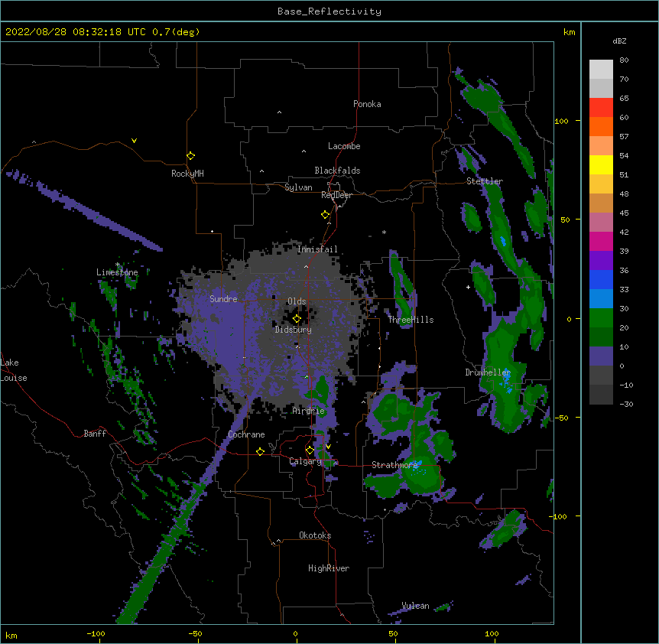
Task: Click the km unit label at top right
Action: [x=569, y=32]
